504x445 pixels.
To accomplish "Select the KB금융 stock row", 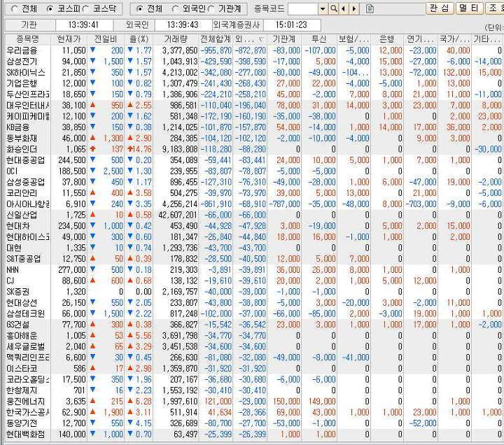I will tap(254, 127).
